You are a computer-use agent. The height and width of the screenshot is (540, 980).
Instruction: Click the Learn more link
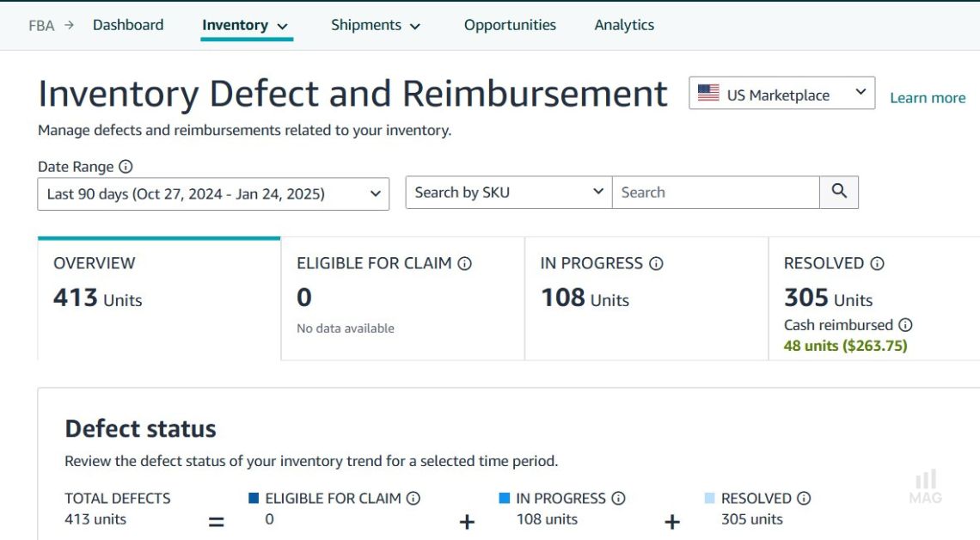point(928,98)
